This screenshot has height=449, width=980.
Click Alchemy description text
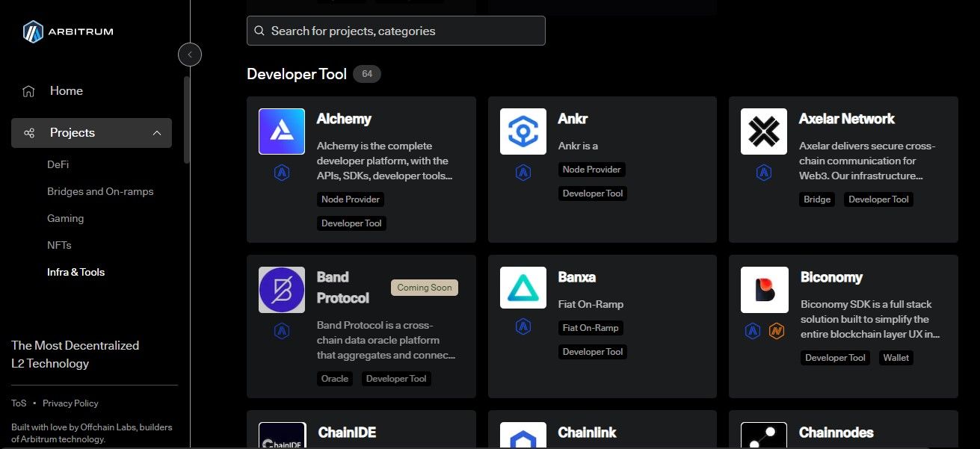point(384,161)
